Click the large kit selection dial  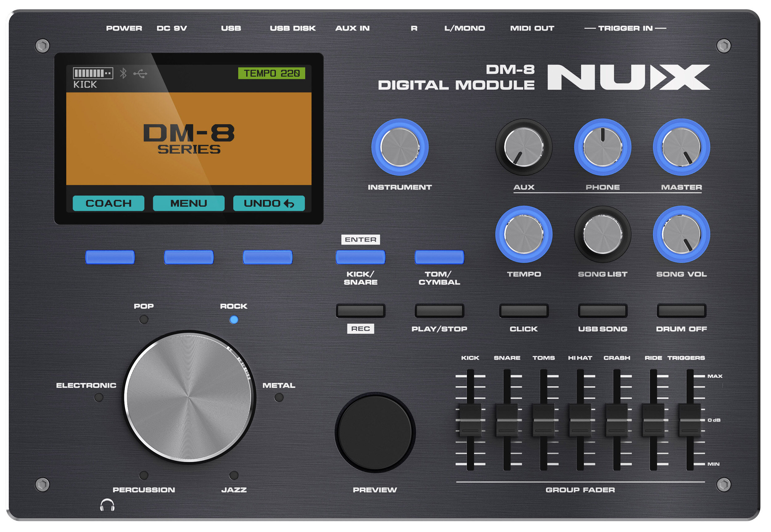tap(188, 397)
